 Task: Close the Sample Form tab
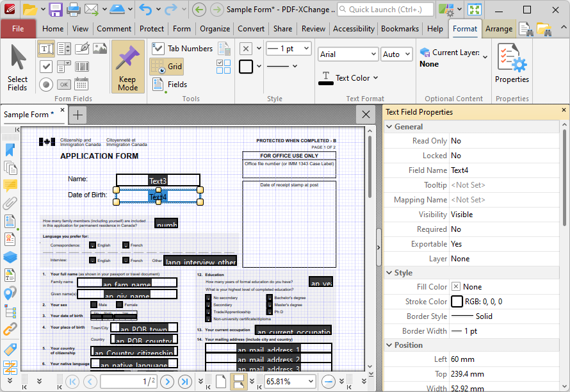62,110
